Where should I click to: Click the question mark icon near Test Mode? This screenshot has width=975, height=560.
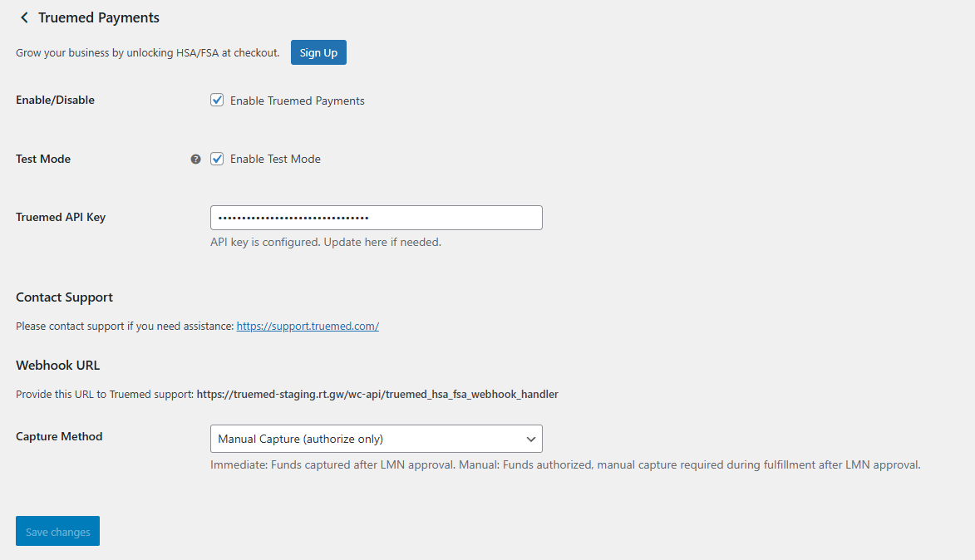[x=195, y=159]
